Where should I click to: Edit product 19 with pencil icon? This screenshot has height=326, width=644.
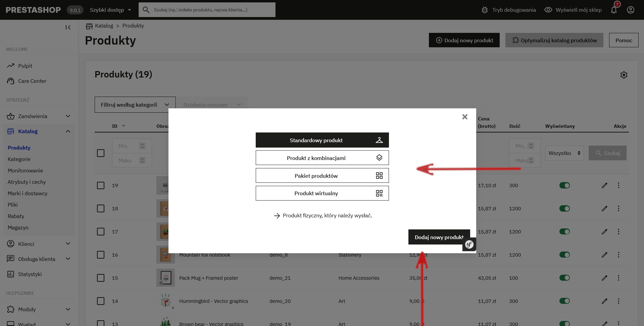(x=604, y=185)
